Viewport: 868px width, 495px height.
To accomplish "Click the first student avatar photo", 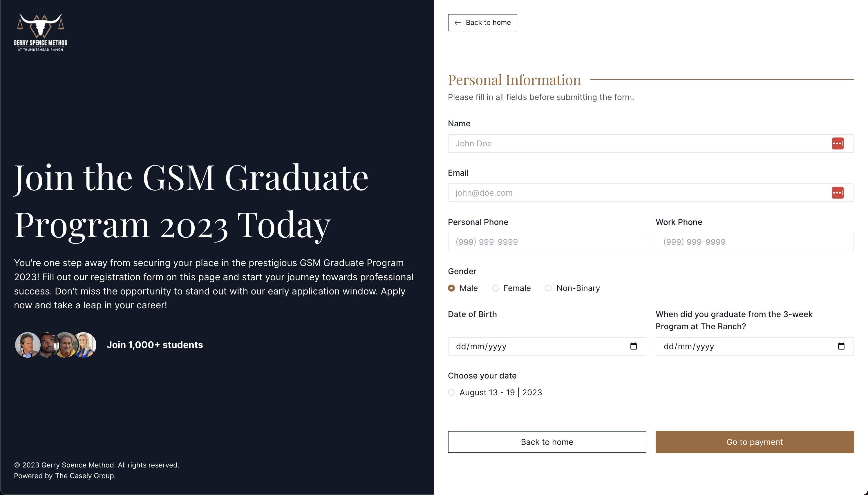I will pos(27,345).
